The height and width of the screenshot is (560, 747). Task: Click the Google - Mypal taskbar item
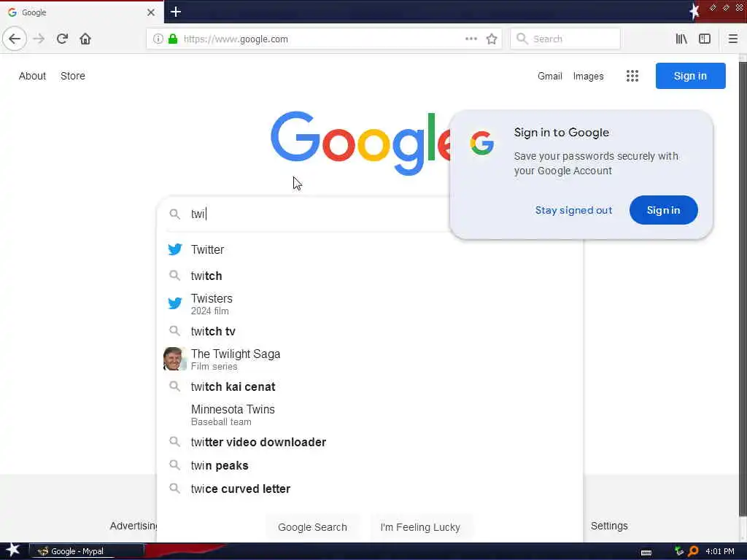pos(87,551)
